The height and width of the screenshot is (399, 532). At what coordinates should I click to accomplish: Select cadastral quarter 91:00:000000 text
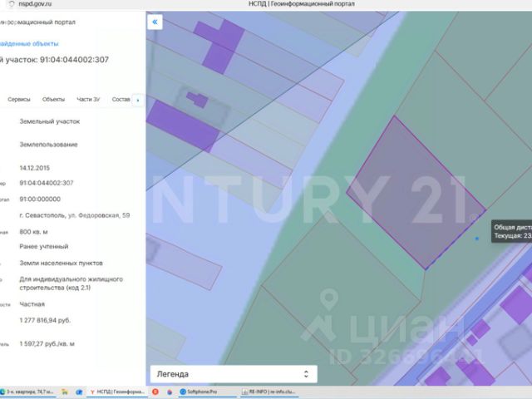pos(40,199)
